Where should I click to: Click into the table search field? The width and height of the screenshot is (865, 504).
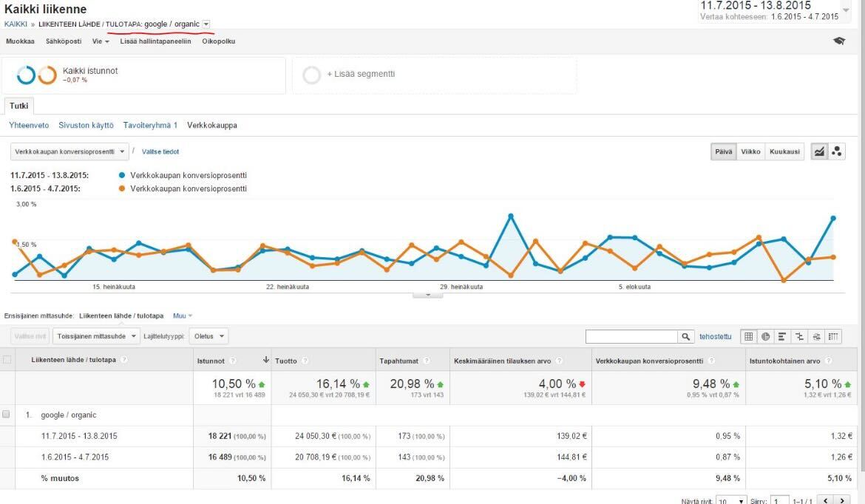pyautogui.click(x=631, y=336)
